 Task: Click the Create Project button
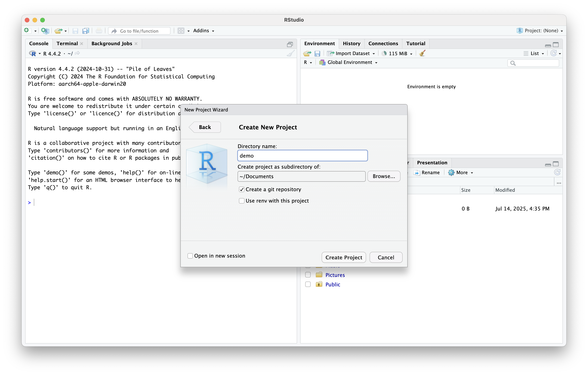pyautogui.click(x=343, y=257)
